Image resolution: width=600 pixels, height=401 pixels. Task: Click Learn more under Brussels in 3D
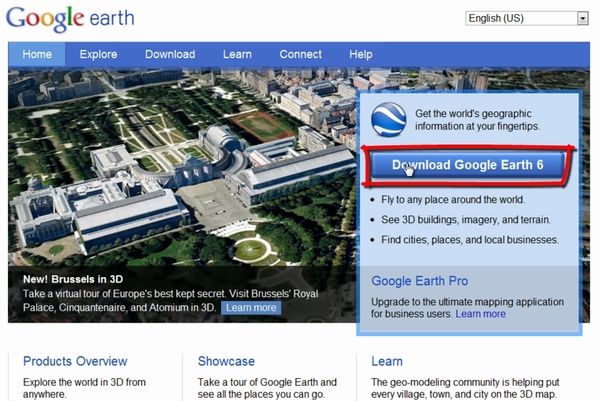point(251,308)
